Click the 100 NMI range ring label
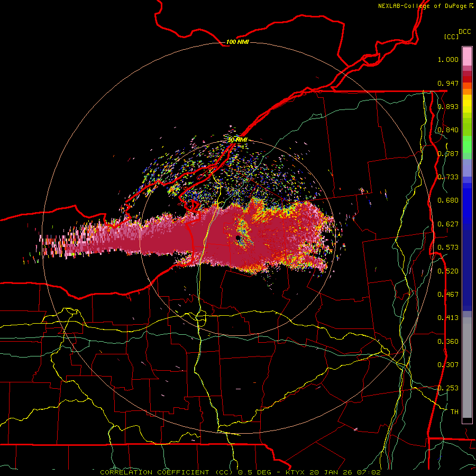This screenshot has height=476, width=476. point(237,42)
